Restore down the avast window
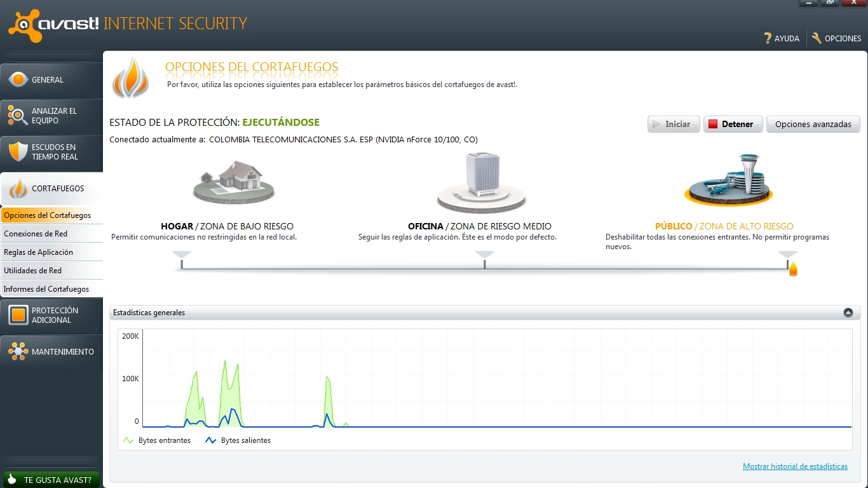 [x=829, y=3]
